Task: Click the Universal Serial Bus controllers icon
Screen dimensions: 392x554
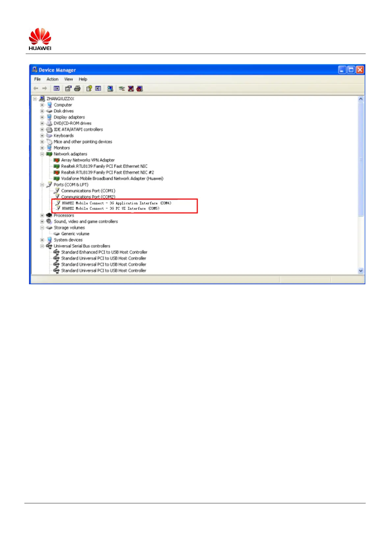Action: [49, 246]
